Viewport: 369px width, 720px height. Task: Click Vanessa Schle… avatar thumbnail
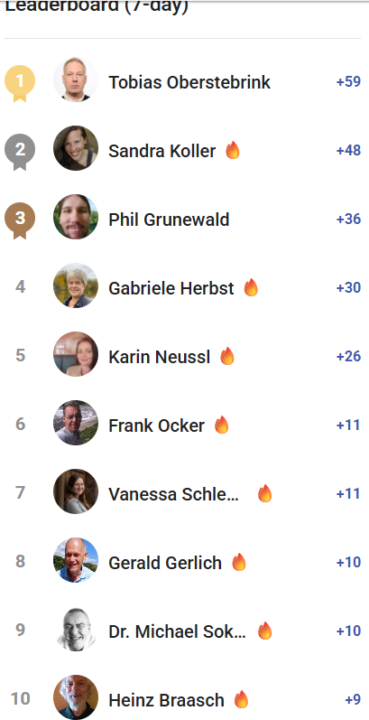(x=76, y=491)
